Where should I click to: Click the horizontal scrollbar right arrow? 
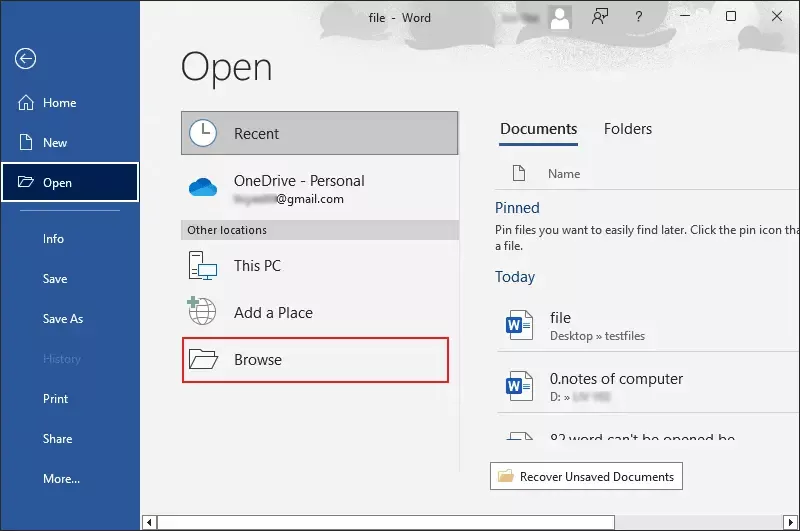[x=791, y=522]
